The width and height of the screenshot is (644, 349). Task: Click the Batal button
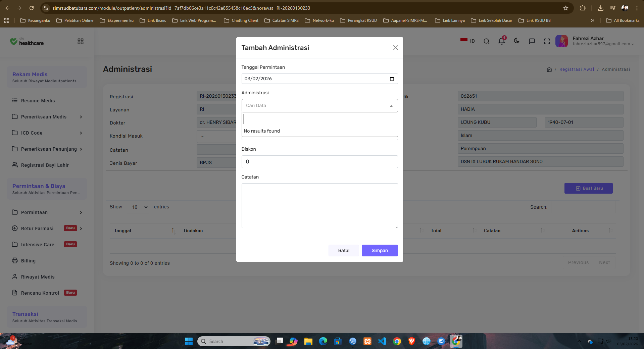344,250
